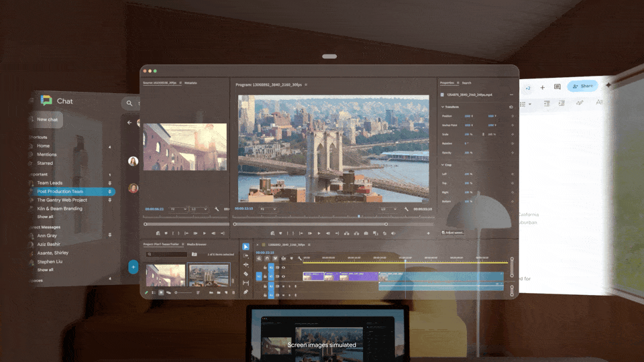Viewport: 644px width, 362px height.
Task: Open Mentions in Chat sidebar
Action: (47, 154)
